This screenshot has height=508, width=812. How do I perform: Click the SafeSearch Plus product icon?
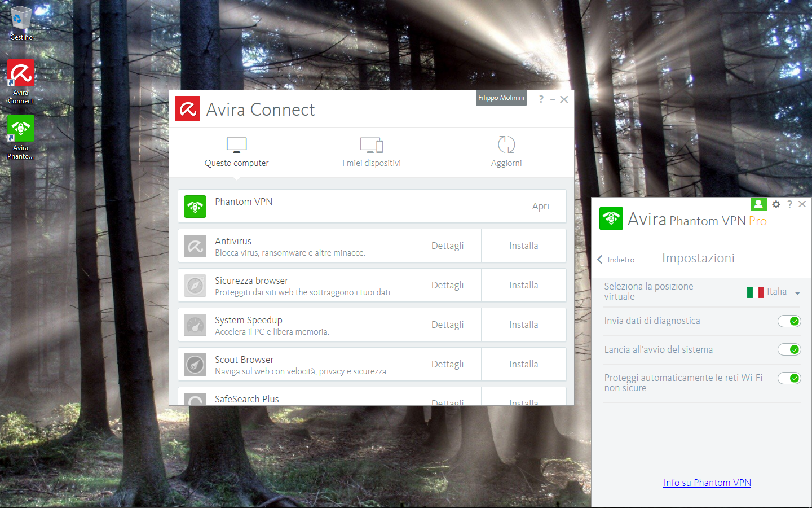coord(195,399)
